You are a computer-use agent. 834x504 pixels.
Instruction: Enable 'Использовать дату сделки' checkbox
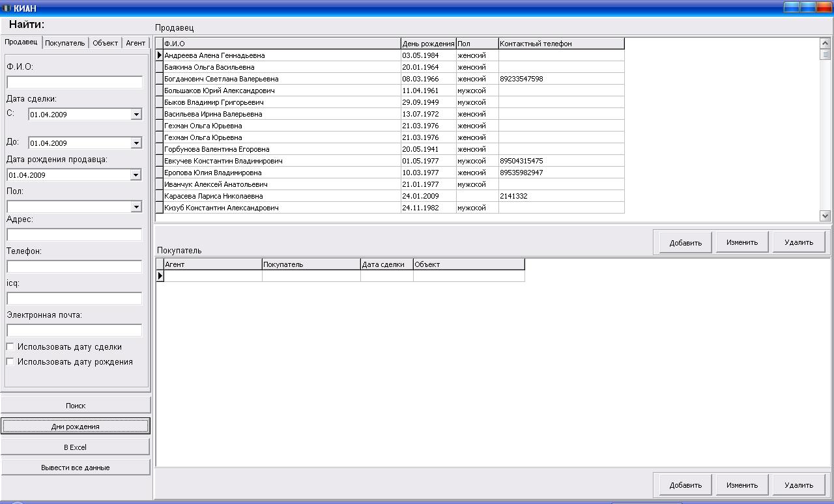point(10,347)
